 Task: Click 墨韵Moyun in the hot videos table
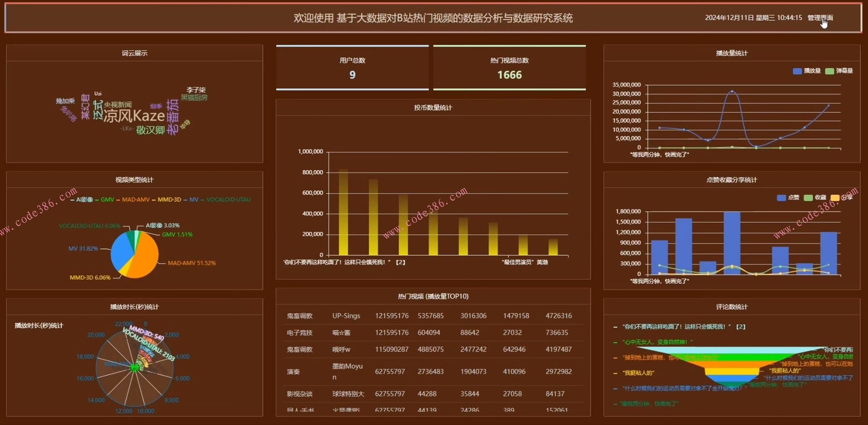point(347,372)
